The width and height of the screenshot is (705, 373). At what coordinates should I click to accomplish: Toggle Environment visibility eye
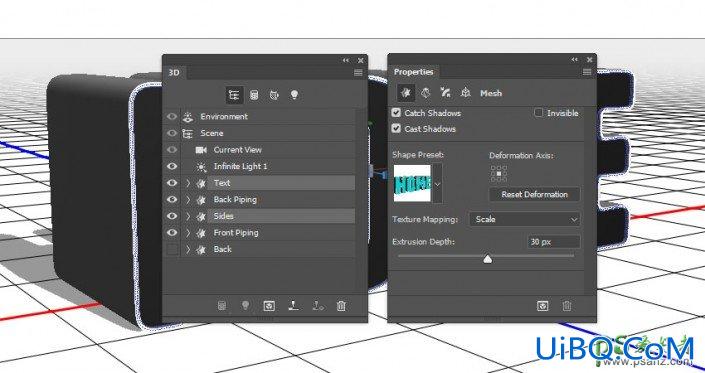pos(172,117)
